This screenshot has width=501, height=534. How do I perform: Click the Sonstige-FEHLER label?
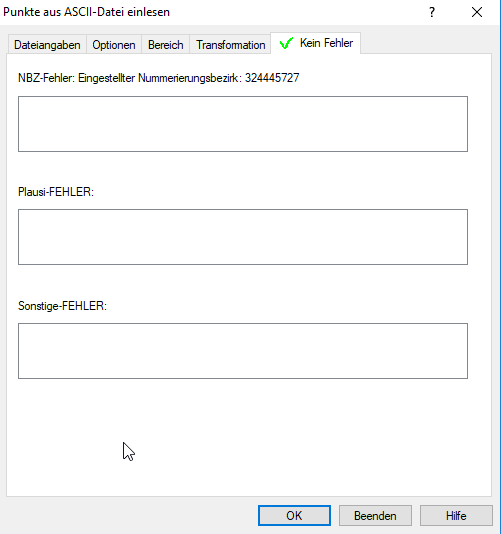tap(62, 306)
